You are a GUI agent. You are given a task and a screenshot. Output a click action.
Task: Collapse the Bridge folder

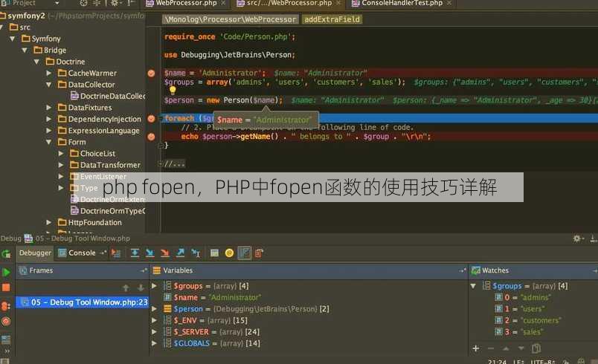coord(25,51)
